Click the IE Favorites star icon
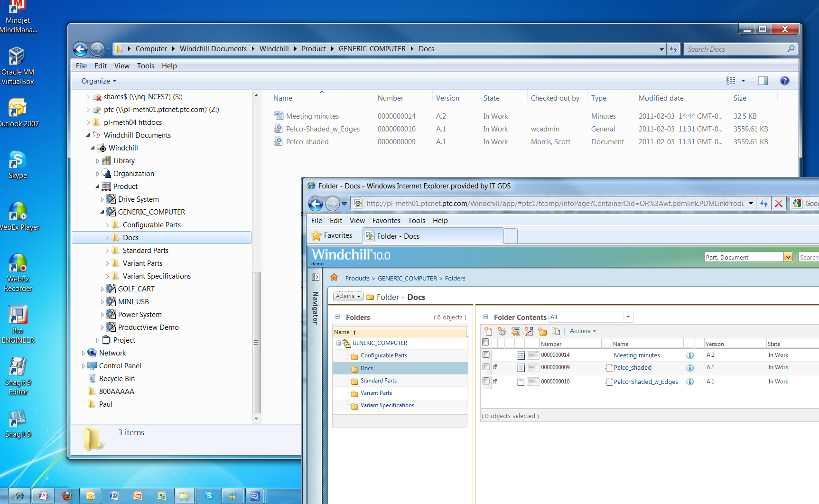The image size is (819, 504). [x=316, y=235]
